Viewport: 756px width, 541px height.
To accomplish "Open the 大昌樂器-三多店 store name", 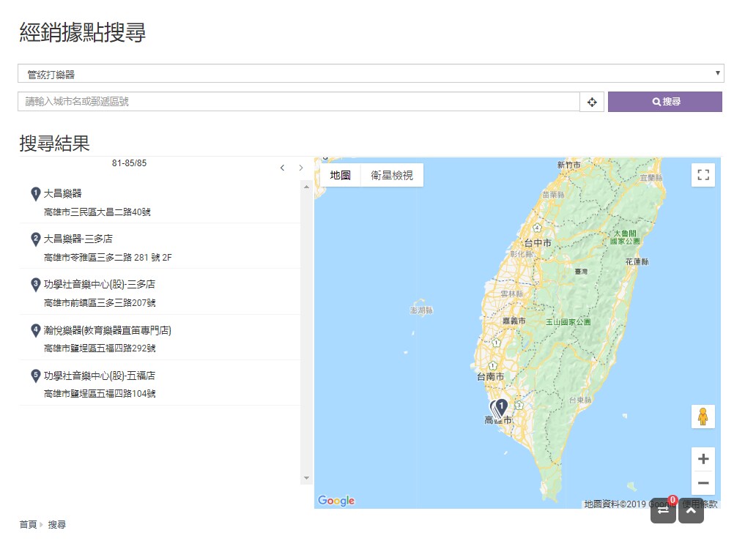I will pos(78,239).
